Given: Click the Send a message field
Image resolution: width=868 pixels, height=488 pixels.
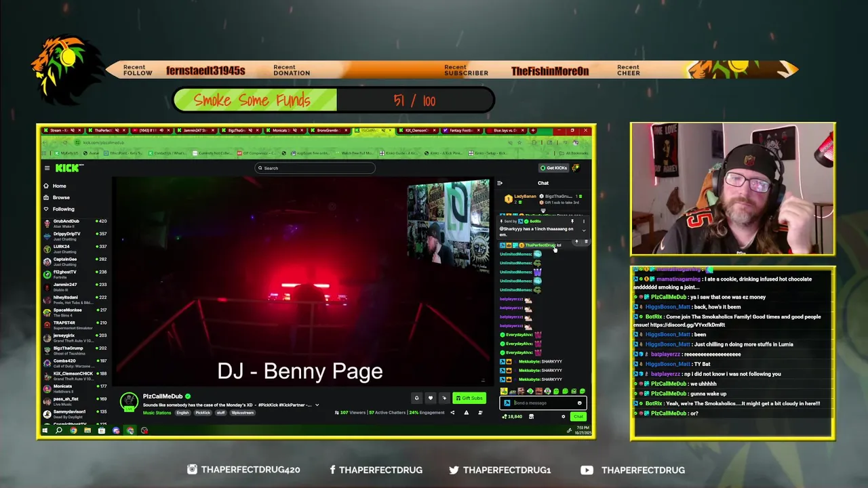Looking at the screenshot, I should 543,403.
